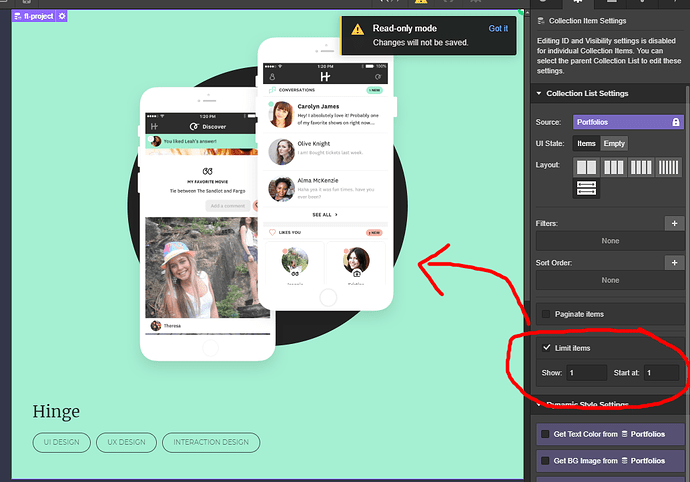
Task: Toggle Get Text Color from Portfolios
Action: 545,434
